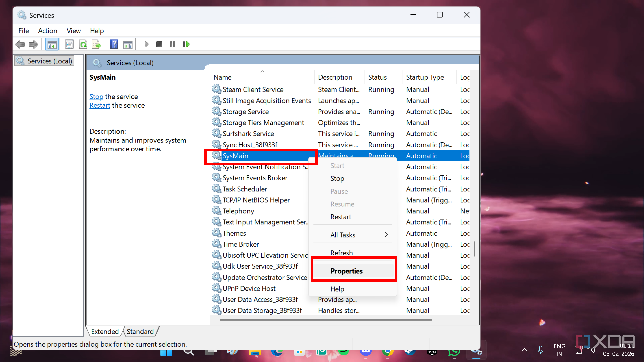The image size is (644, 362).
Task: Show hidden system tray icons chevron
Action: point(524,350)
